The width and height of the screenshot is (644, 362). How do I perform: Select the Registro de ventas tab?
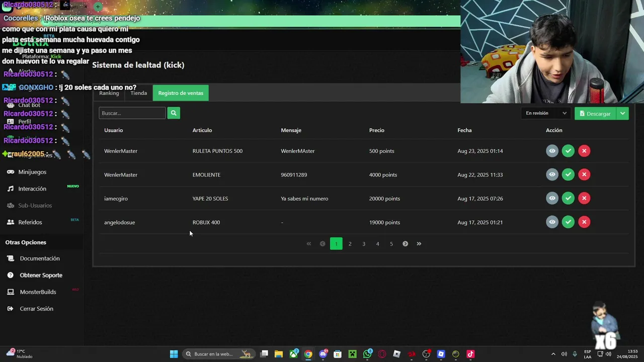[x=181, y=93]
